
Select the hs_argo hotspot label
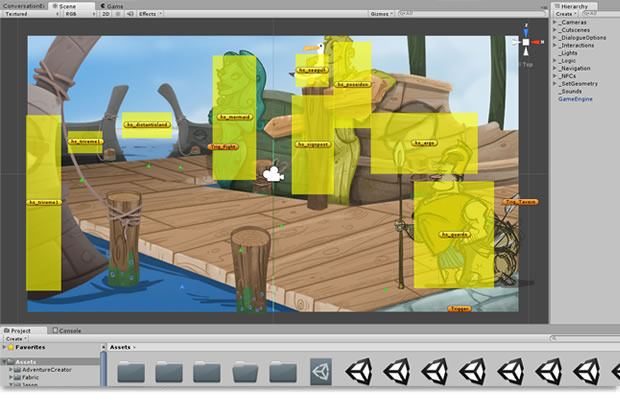pyautogui.click(x=424, y=143)
